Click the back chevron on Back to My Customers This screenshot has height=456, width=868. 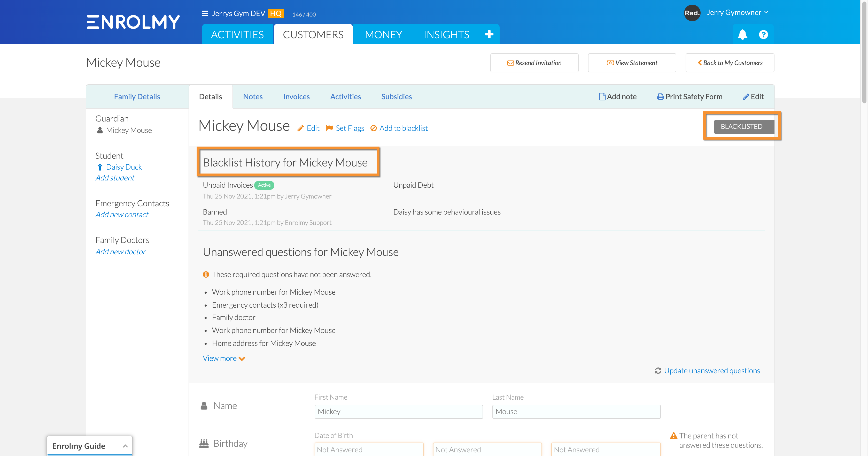coord(700,63)
